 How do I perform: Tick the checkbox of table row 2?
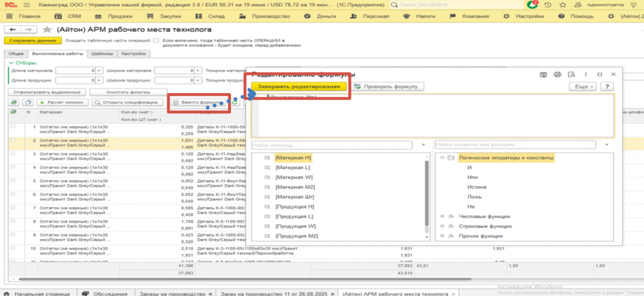[13, 140]
